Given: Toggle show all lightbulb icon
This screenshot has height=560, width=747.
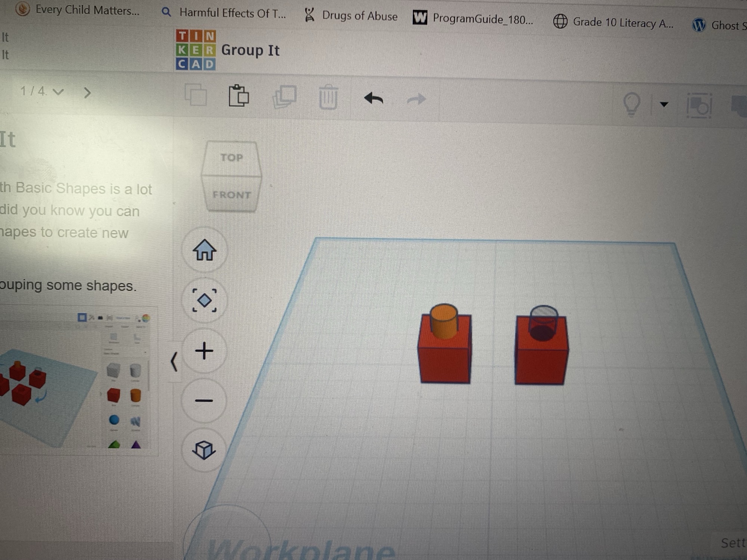Looking at the screenshot, I should coord(632,104).
